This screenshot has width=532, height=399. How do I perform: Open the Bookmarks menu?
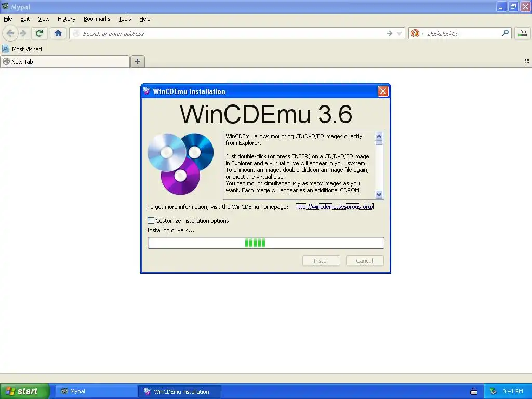click(x=97, y=19)
